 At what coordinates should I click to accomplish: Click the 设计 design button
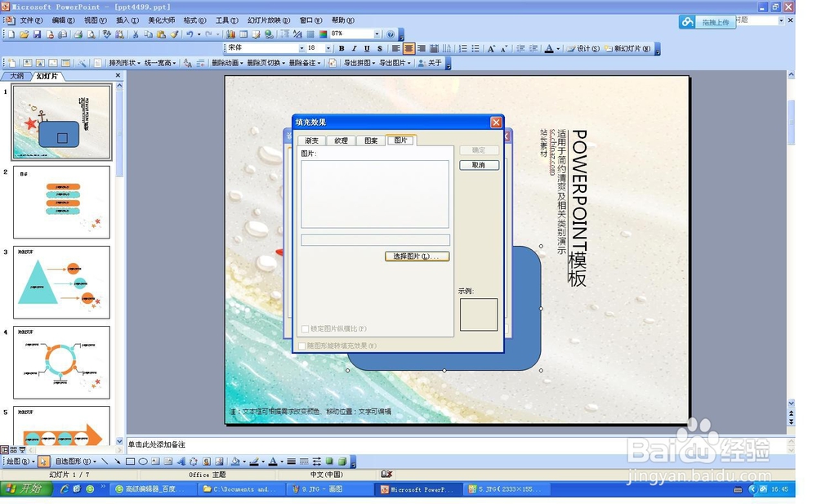(583, 48)
